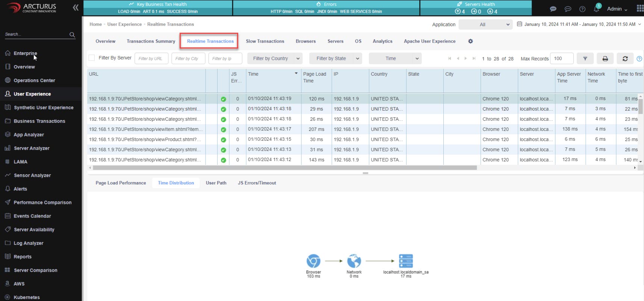
Task: Open tab settings gear icon
Action: (470, 41)
